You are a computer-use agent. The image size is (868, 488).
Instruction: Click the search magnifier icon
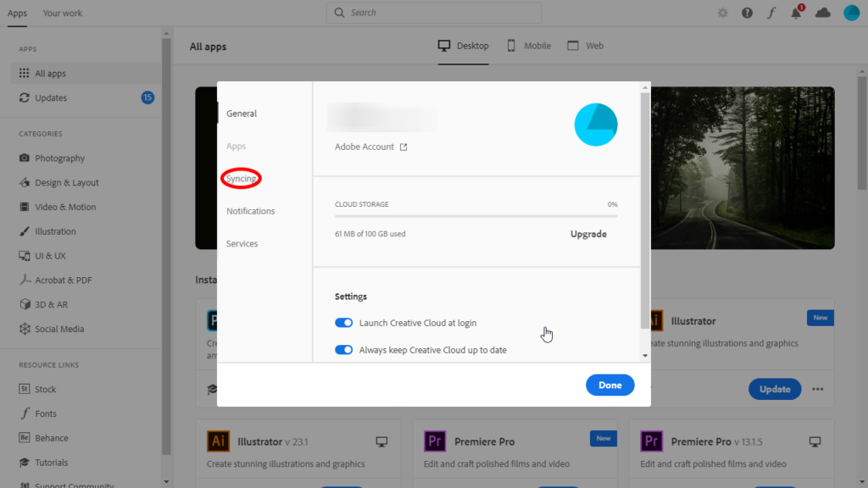(x=339, y=13)
